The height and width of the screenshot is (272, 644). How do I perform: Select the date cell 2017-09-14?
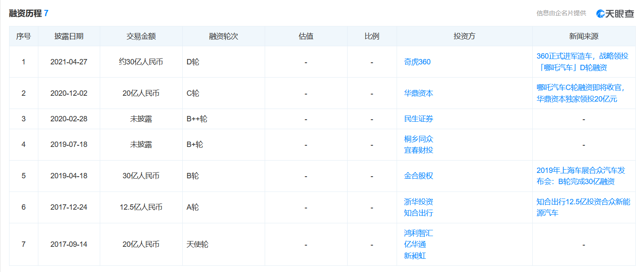coord(69,244)
